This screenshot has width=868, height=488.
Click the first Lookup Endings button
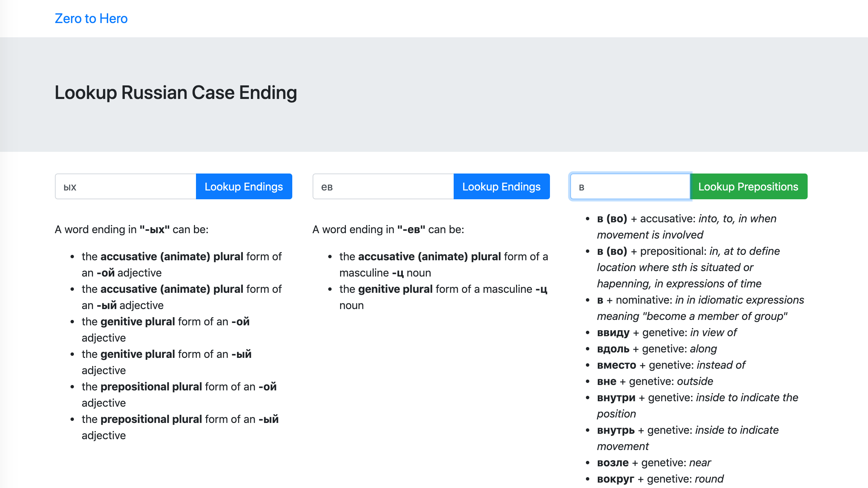click(243, 186)
